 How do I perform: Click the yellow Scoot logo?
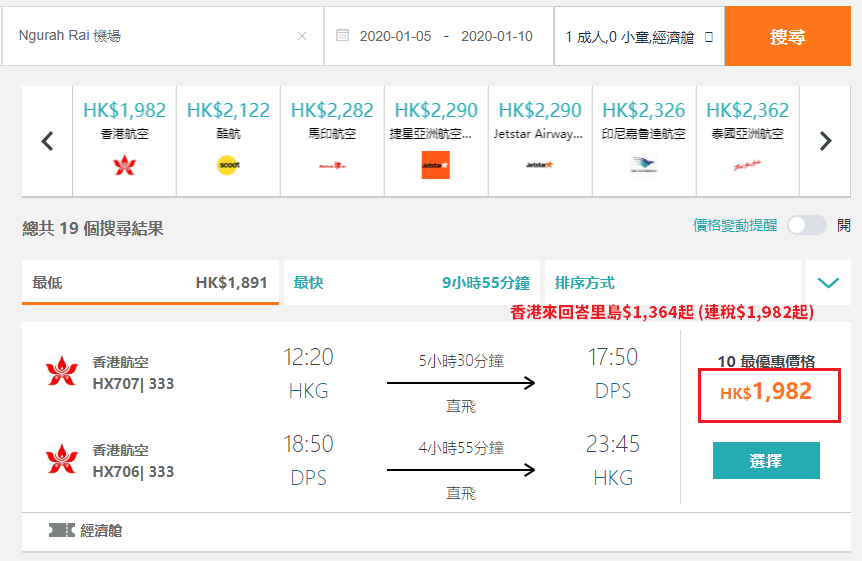coord(228,165)
